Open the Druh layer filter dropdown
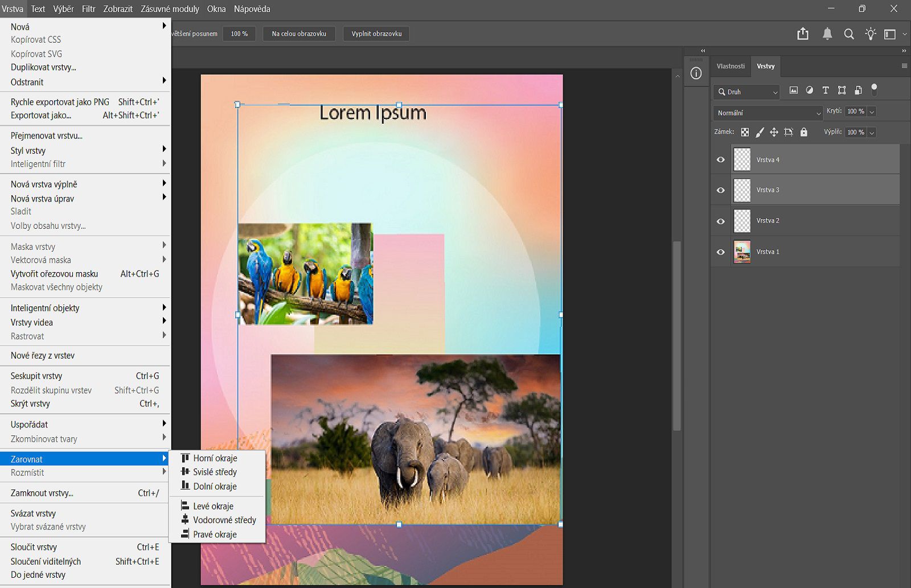 coord(746,92)
